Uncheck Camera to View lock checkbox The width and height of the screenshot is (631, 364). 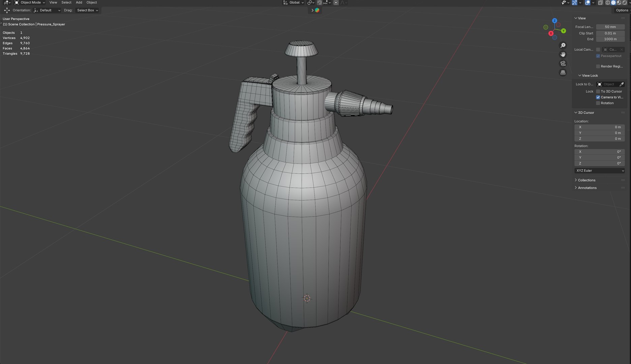pyautogui.click(x=598, y=97)
